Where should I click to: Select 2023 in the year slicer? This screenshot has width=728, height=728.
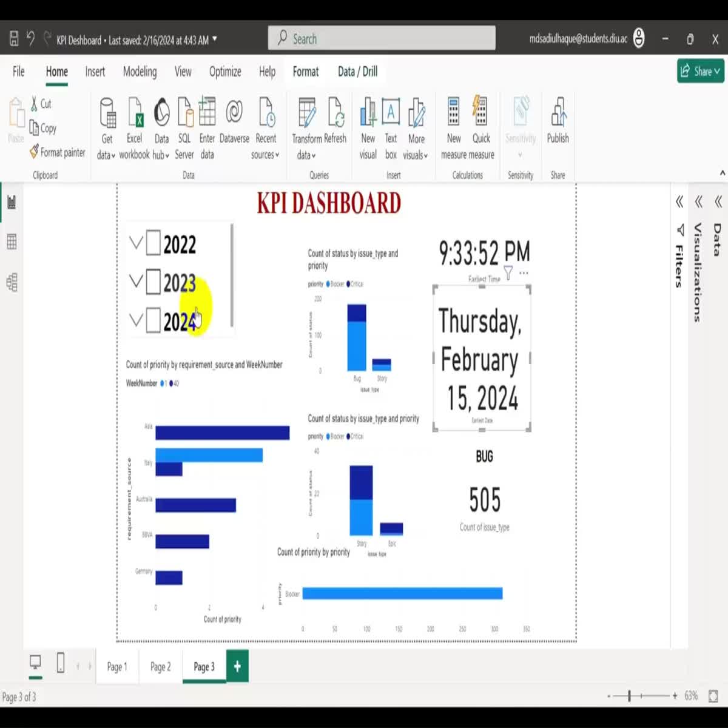(153, 283)
